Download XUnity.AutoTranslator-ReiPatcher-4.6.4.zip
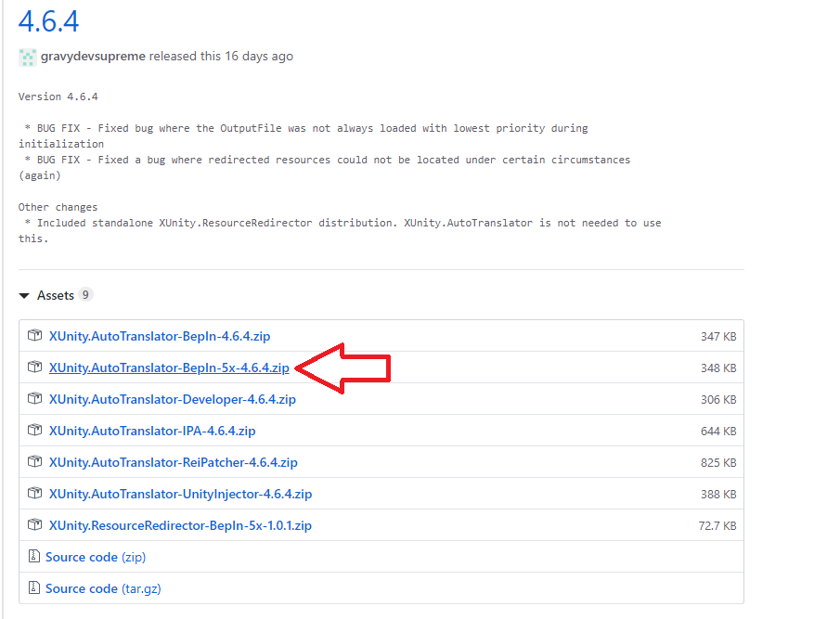 (x=173, y=463)
